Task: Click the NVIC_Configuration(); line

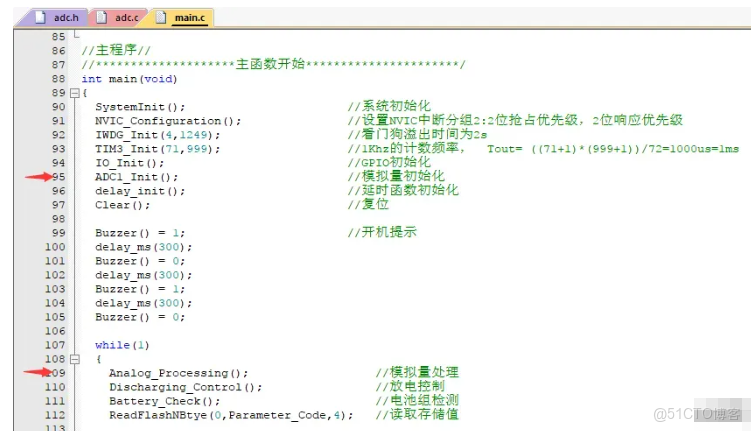Action: click(168, 121)
